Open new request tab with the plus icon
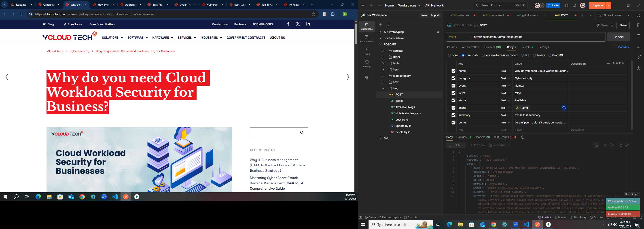The image size is (644, 229). [583, 15]
